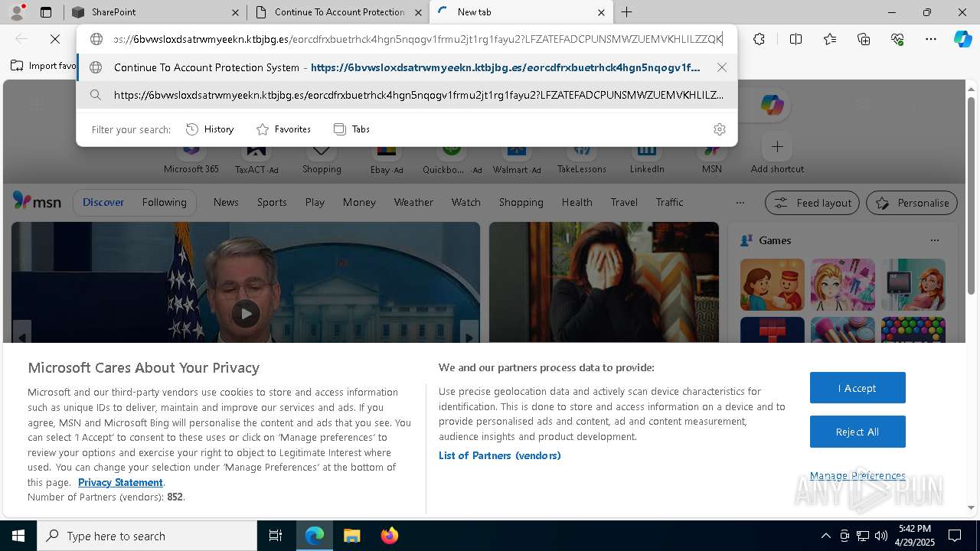Image resolution: width=980 pixels, height=551 pixels.
Task: Filter search suggestions by Tabs
Action: click(x=351, y=129)
